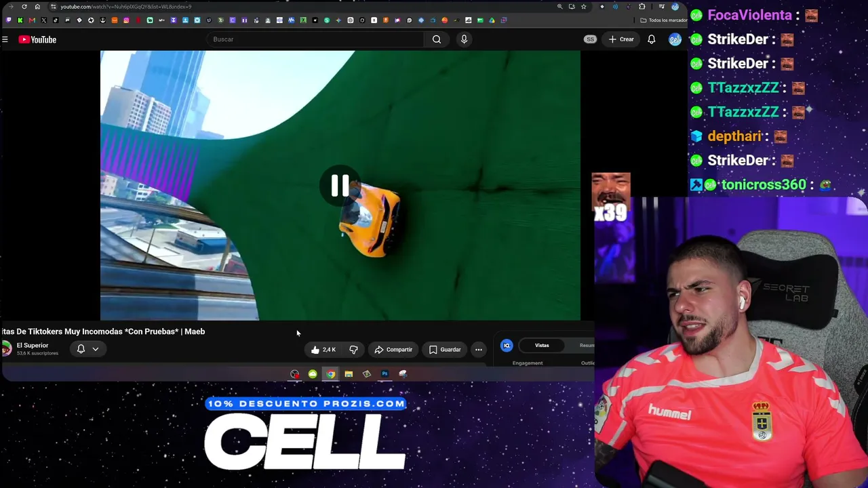Click the browser home button
The width and height of the screenshot is (868, 488).
(37, 7)
